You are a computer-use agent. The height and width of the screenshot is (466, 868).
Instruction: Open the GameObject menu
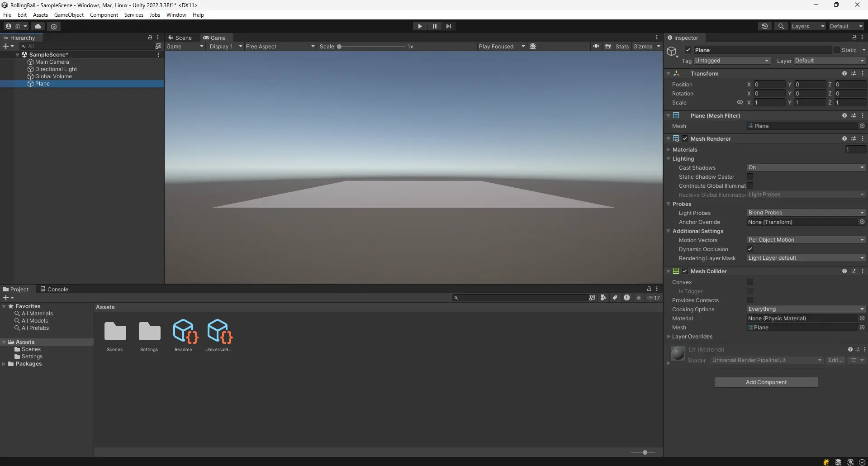(69, 15)
